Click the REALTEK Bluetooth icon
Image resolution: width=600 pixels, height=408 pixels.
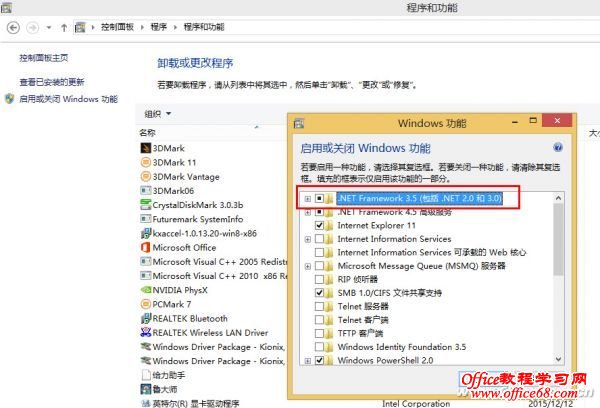[145, 318]
